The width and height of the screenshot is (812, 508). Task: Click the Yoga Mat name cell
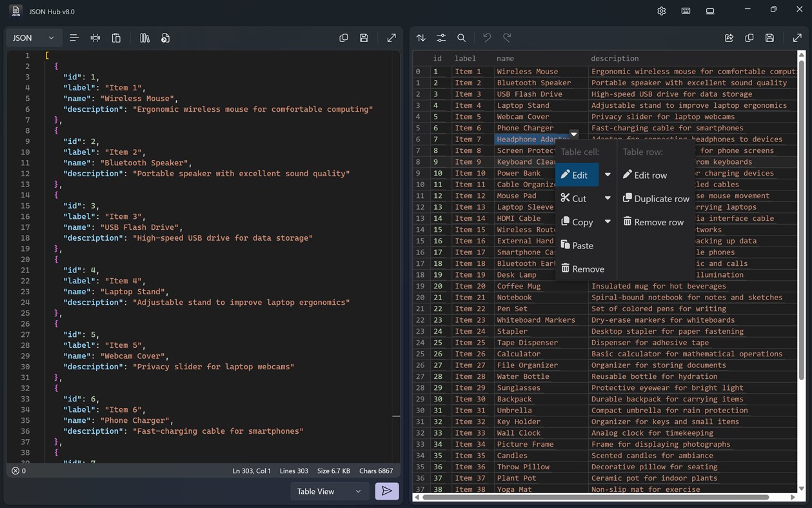(x=541, y=489)
